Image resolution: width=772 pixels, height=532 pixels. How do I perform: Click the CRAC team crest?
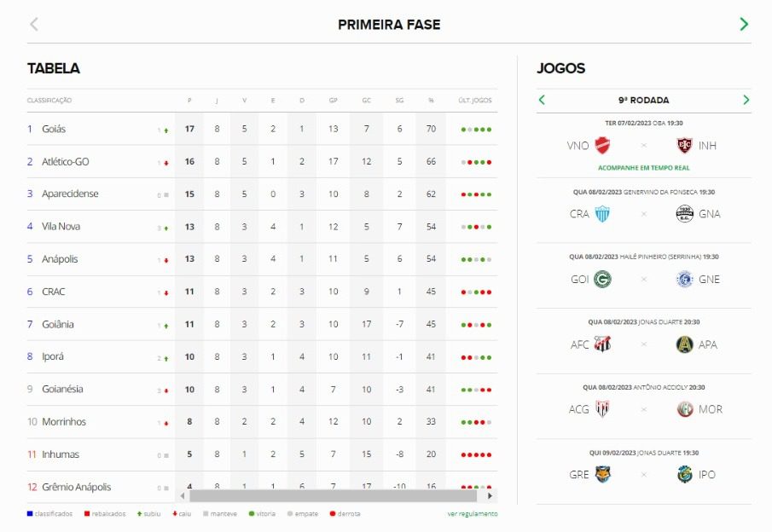[x=603, y=213]
